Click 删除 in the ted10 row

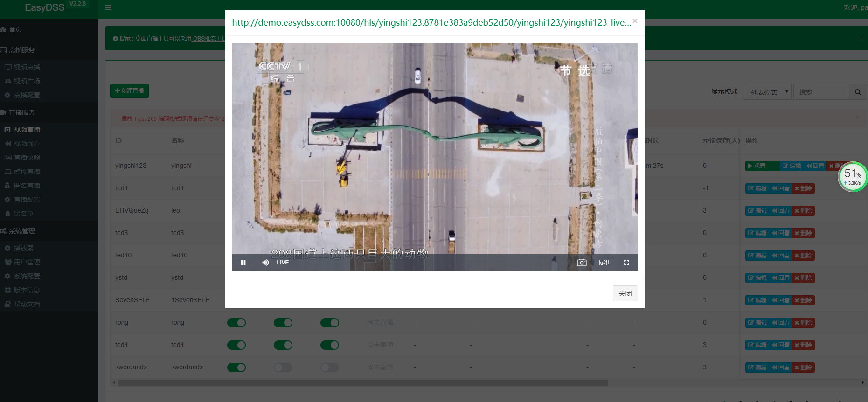click(803, 256)
